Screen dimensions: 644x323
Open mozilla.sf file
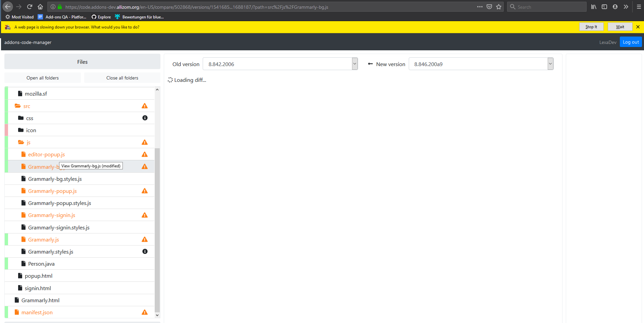coord(36,94)
